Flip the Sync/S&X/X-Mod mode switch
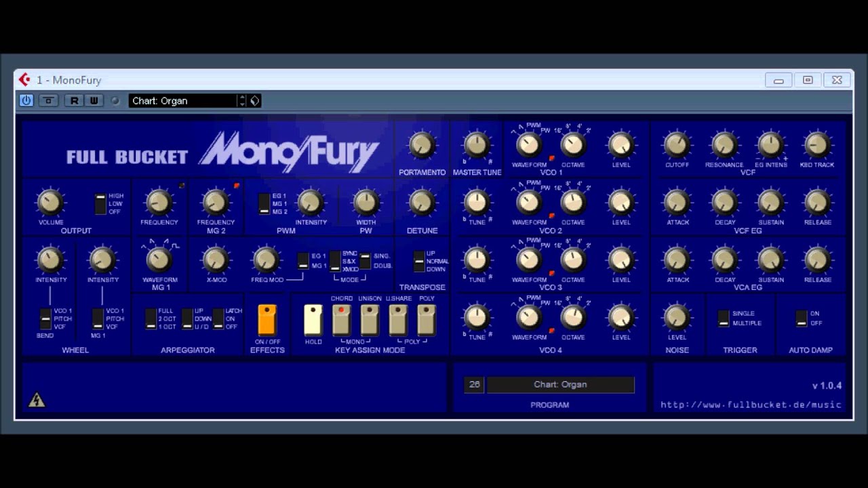 [x=335, y=261]
